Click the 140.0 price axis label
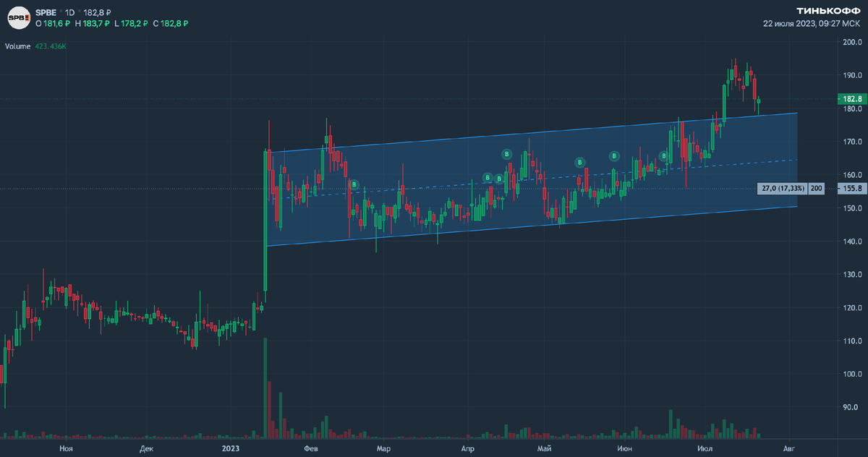Screen dimensions: 868x457 click(x=851, y=242)
